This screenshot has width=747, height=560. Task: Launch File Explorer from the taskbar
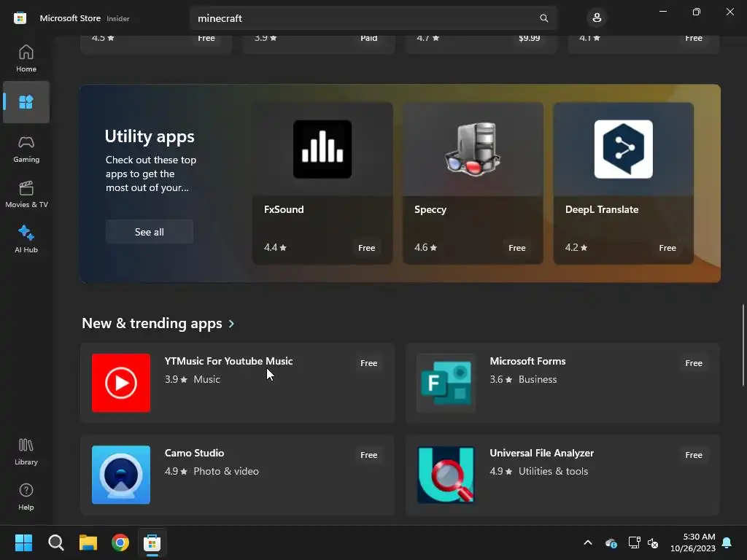pos(88,542)
